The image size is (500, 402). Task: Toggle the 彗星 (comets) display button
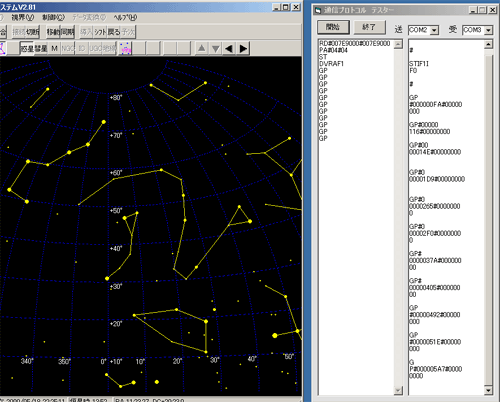tap(41, 49)
